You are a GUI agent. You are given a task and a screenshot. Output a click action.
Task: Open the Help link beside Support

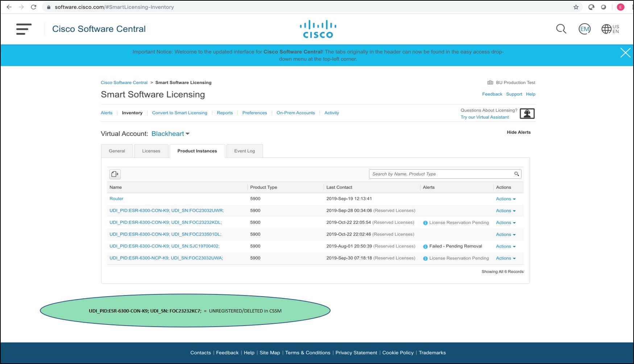pos(531,94)
